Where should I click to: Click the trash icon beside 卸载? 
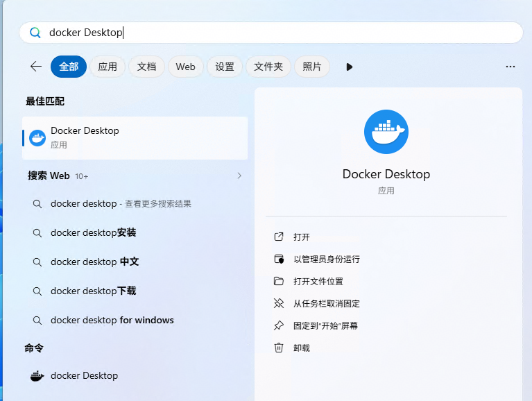point(279,348)
